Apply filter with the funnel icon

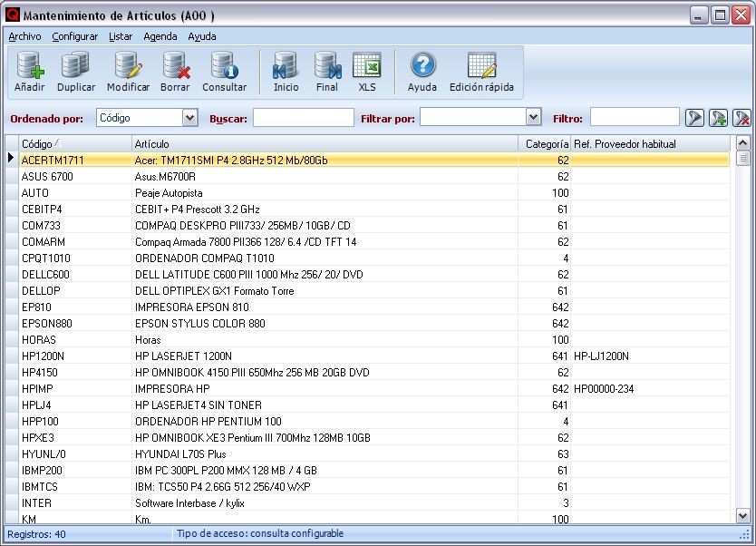(x=694, y=118)
